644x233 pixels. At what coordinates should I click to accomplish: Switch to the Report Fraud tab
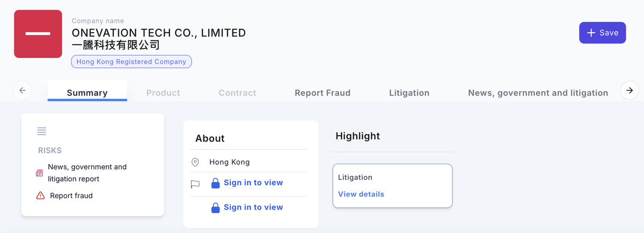click(323, 93)
